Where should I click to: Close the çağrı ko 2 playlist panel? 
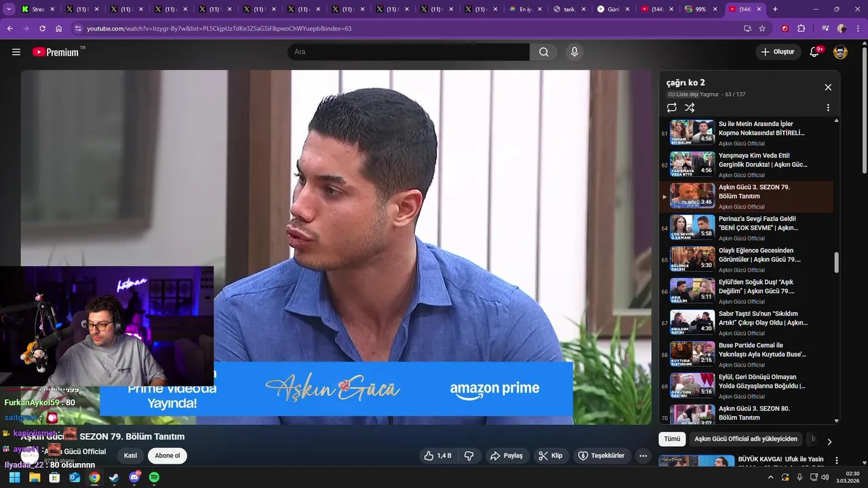point(828,87)
